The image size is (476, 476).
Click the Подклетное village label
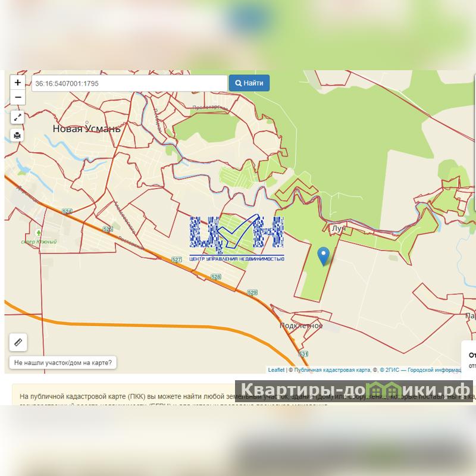coord(301,325)
